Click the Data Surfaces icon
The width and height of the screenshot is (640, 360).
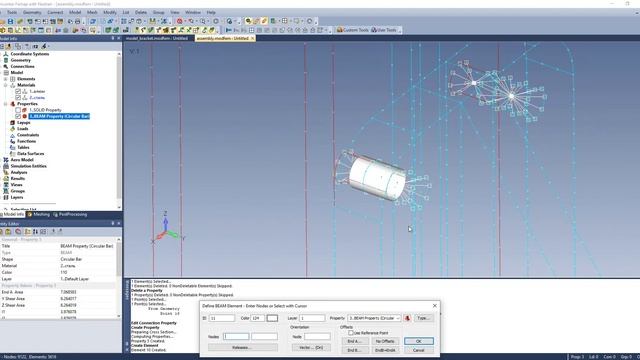(13, 153)
